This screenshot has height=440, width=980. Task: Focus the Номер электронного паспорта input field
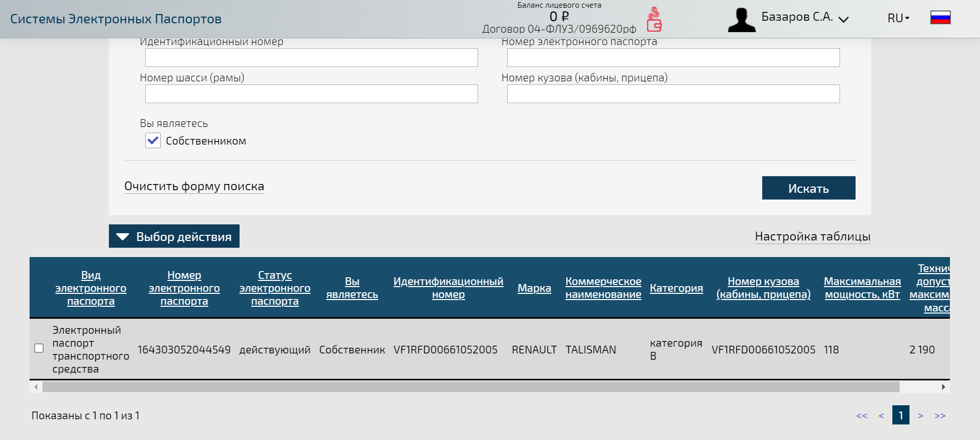click(673, 58)
